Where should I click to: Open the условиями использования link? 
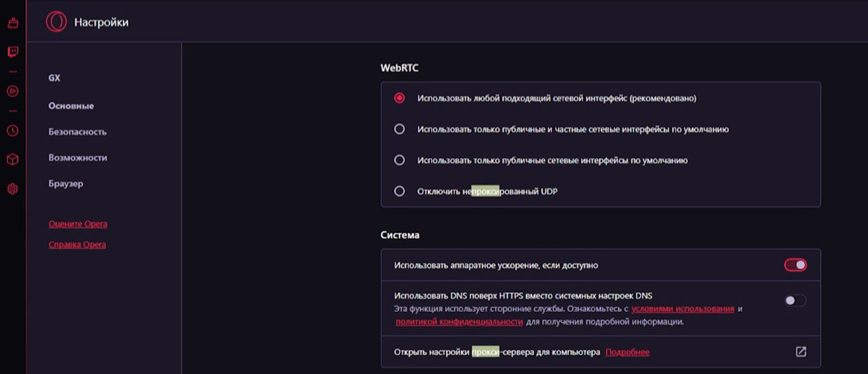coord(682,309)
